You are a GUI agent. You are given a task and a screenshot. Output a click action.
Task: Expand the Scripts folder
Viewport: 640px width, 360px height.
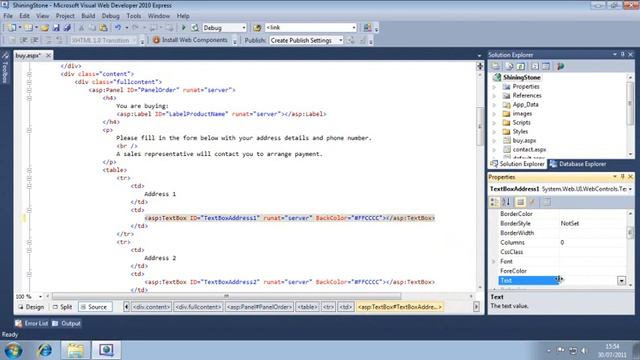[495, 122]
